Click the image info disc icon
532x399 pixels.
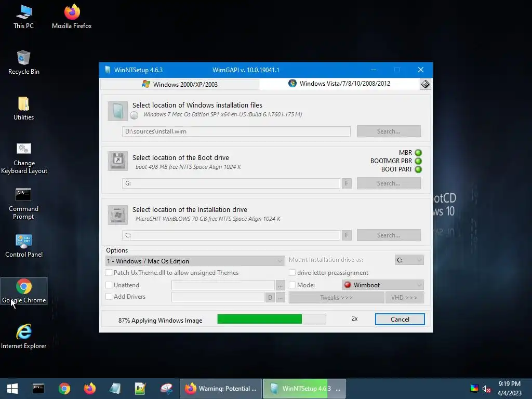tap(135, 115)
